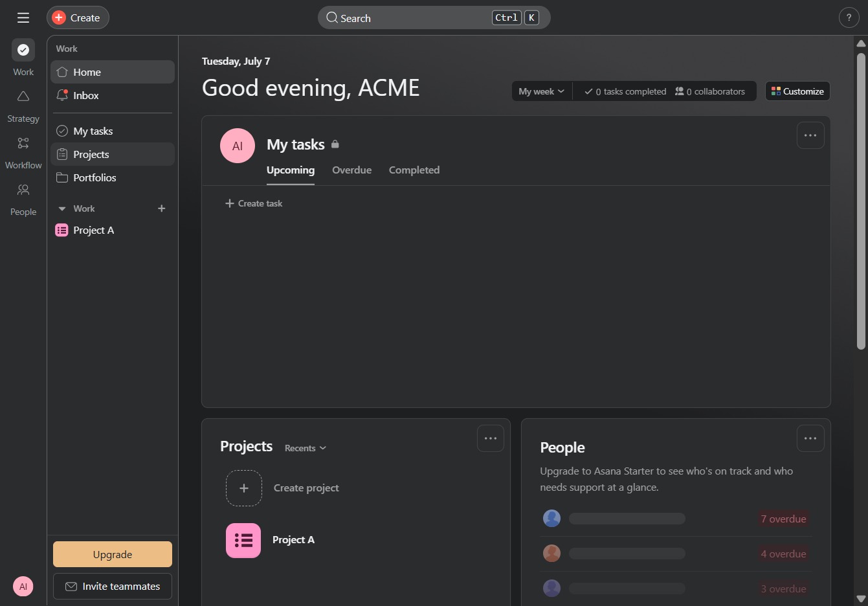
Task: Open the help question mark icon
Action: click(849, 17)
